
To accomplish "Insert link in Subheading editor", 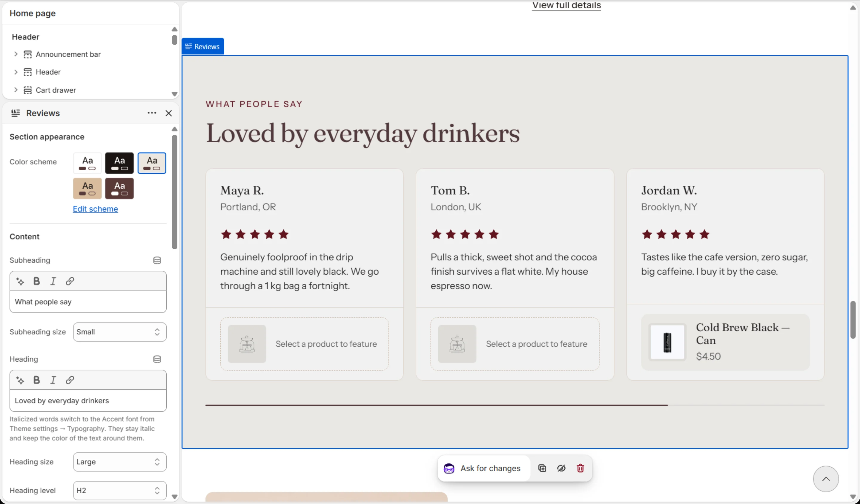I will tap(70, 281).
